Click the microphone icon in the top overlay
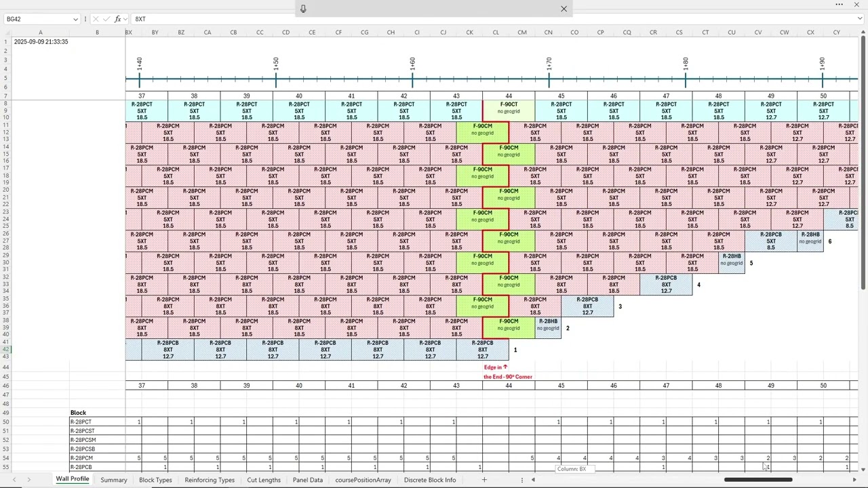 tap(303, 9)
